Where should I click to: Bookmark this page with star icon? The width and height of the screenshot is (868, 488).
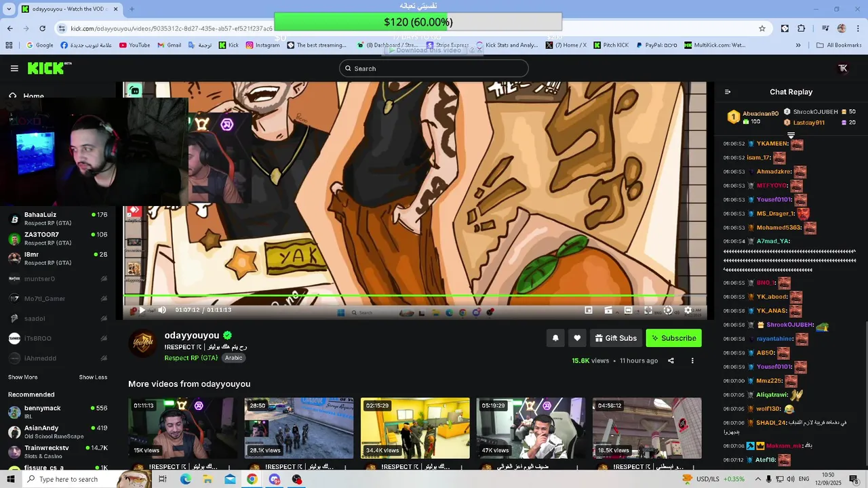pyautogui.click(x=762, y=28)
